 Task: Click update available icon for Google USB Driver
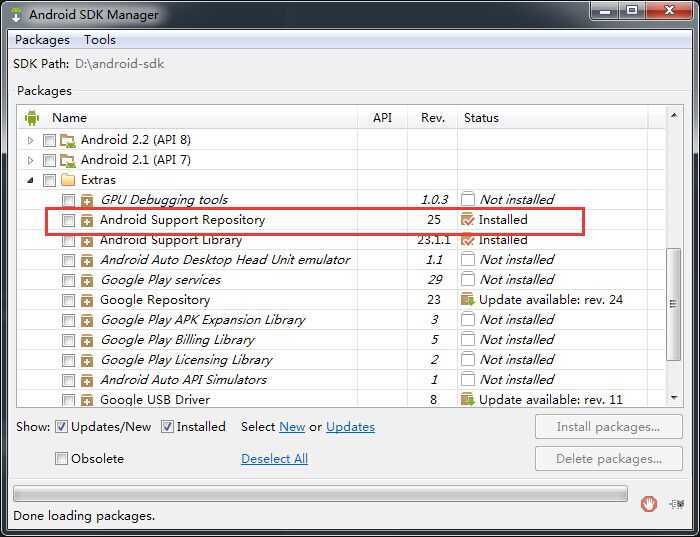coord(467,399)
